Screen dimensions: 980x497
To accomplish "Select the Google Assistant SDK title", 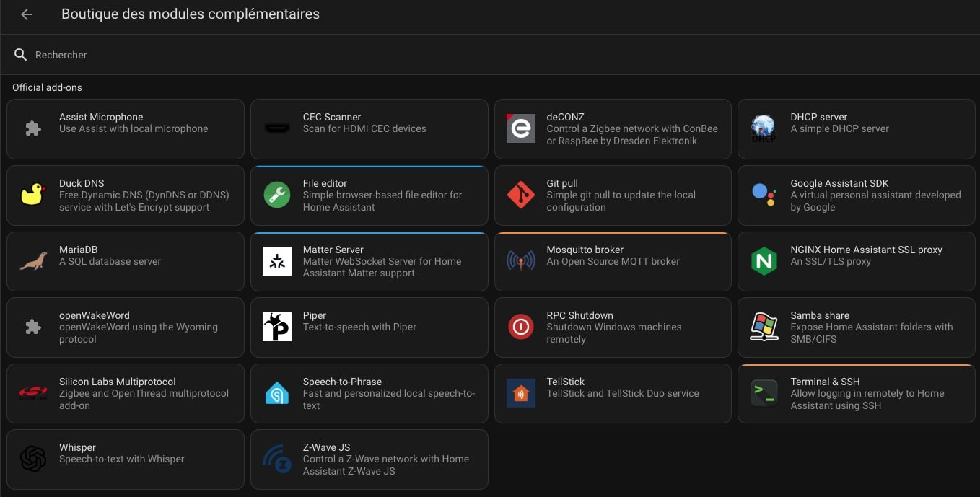I will [x=840, y=183].
